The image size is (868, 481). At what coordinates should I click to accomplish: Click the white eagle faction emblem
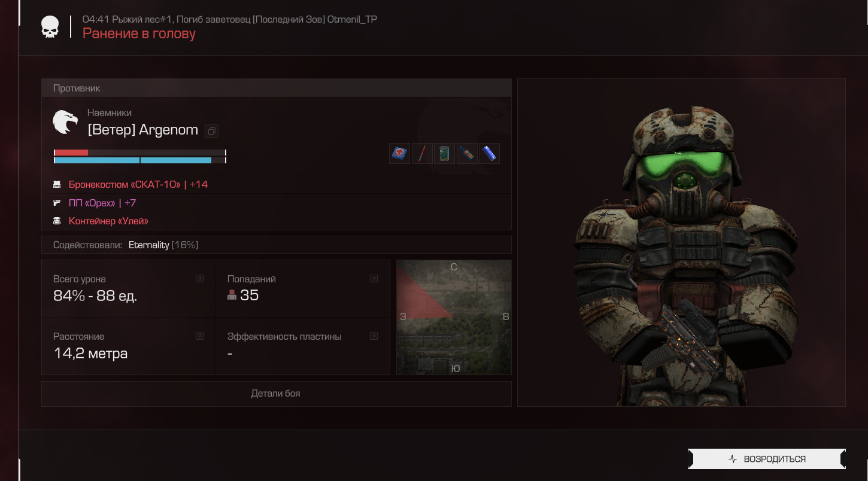(x=65, y=122)
